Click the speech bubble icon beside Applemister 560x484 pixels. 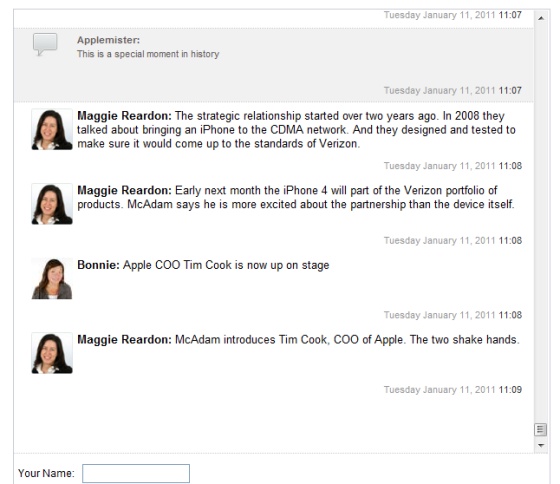coord(45,44)
